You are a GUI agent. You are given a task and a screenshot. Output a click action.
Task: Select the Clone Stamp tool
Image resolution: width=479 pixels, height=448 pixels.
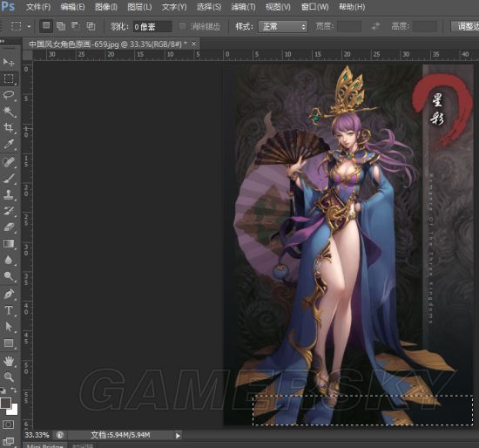coord(8,194)
